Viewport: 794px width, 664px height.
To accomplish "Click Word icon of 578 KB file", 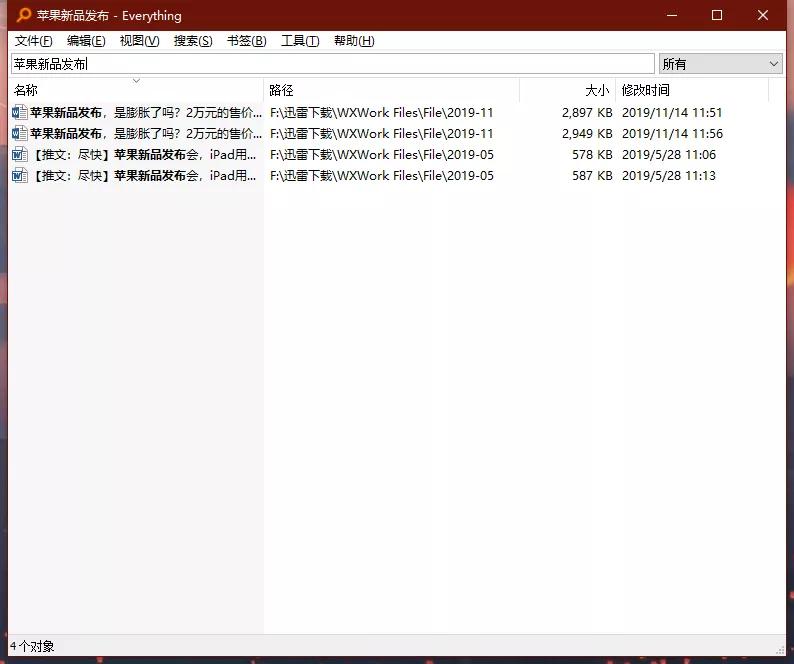I will pos(19,154).
